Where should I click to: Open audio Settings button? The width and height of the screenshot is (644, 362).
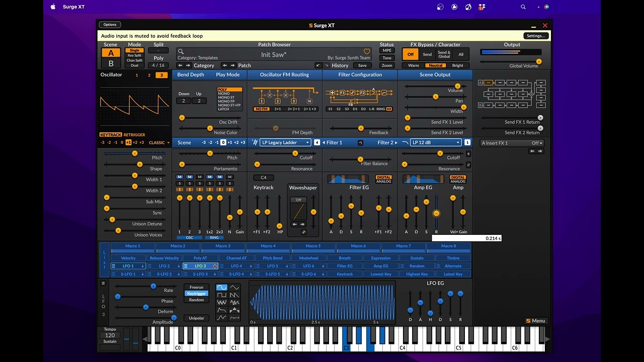pyautogui.click(x=536, y=36)
